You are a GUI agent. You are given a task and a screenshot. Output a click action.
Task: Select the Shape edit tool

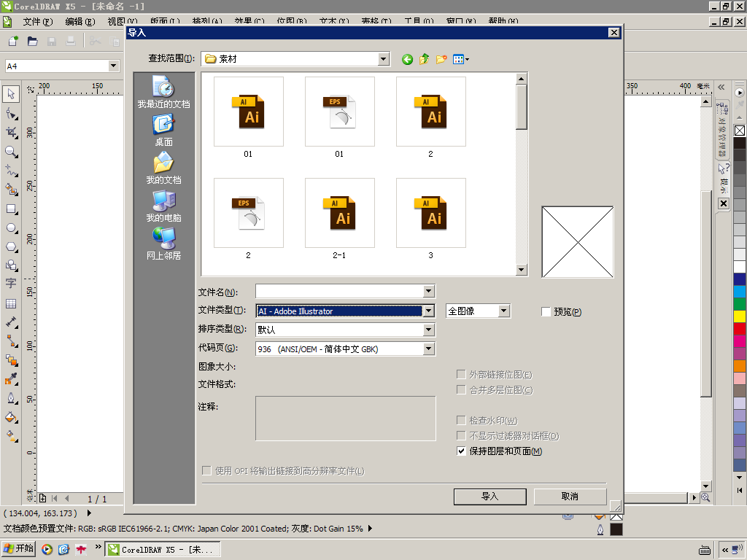tap(11, 114)
